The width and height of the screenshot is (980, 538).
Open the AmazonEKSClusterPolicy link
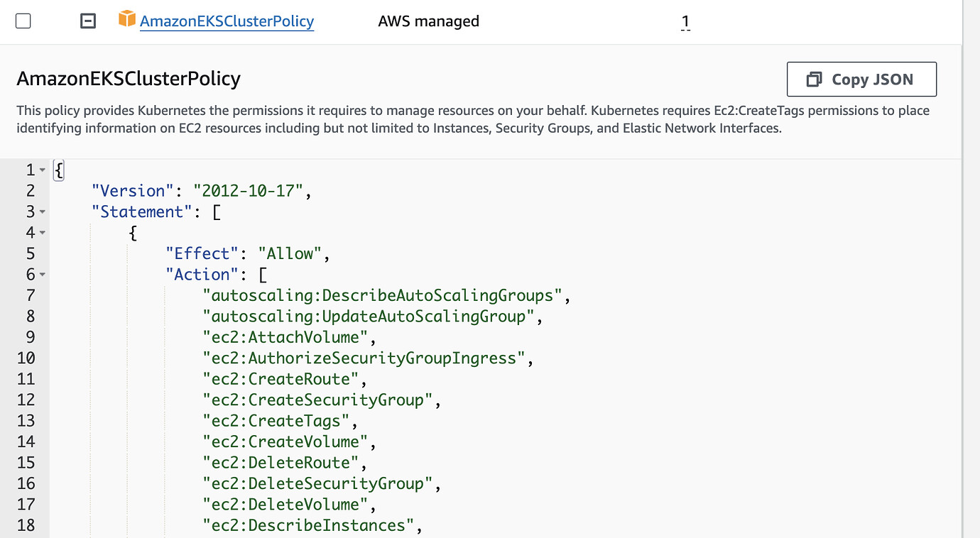click(x=227, y=21)
